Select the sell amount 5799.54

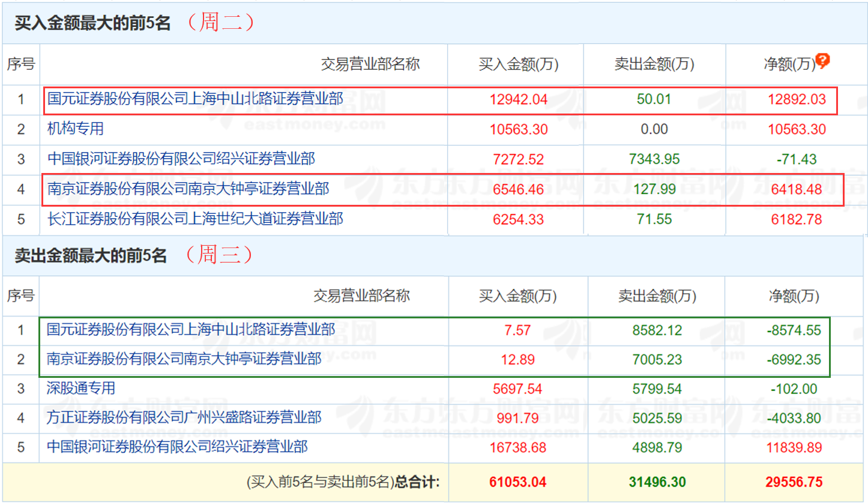(x=658, y=389)
